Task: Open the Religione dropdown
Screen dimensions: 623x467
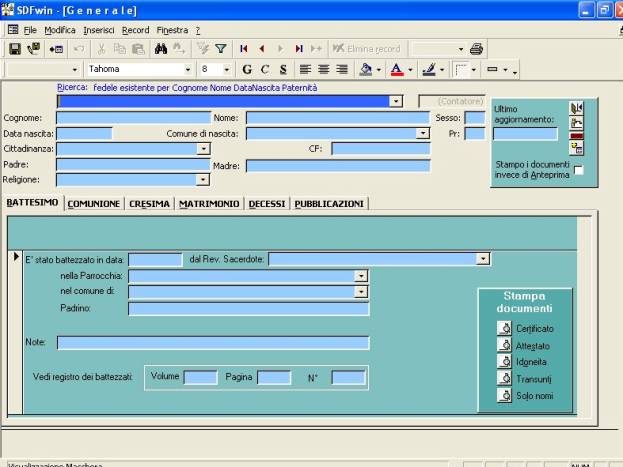Action: click(203, 180)
